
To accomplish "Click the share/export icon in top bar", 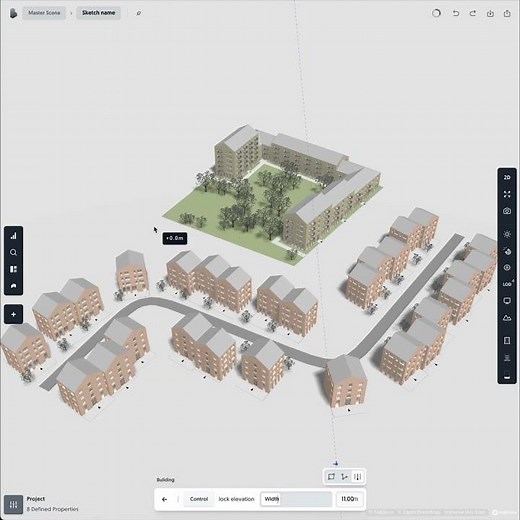I will pyautogui.click(x=507, y=13).
